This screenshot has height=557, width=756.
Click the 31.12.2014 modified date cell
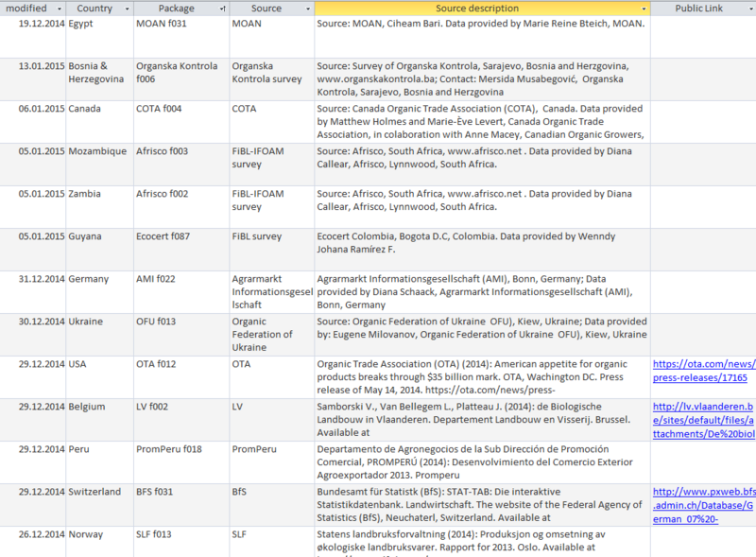pyautogui.click(x=32, y=292)
